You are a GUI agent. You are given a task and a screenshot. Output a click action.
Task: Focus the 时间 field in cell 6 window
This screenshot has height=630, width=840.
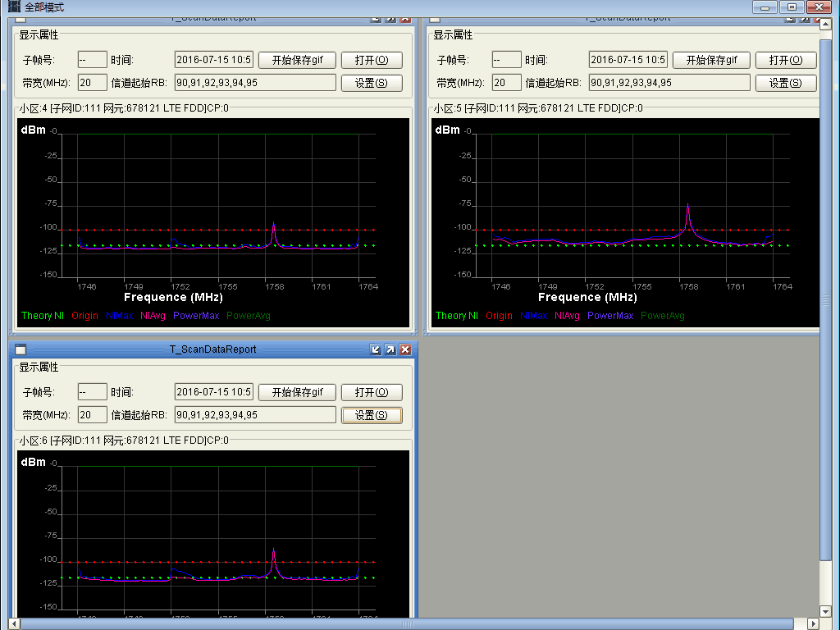click(x=214, y=391)
